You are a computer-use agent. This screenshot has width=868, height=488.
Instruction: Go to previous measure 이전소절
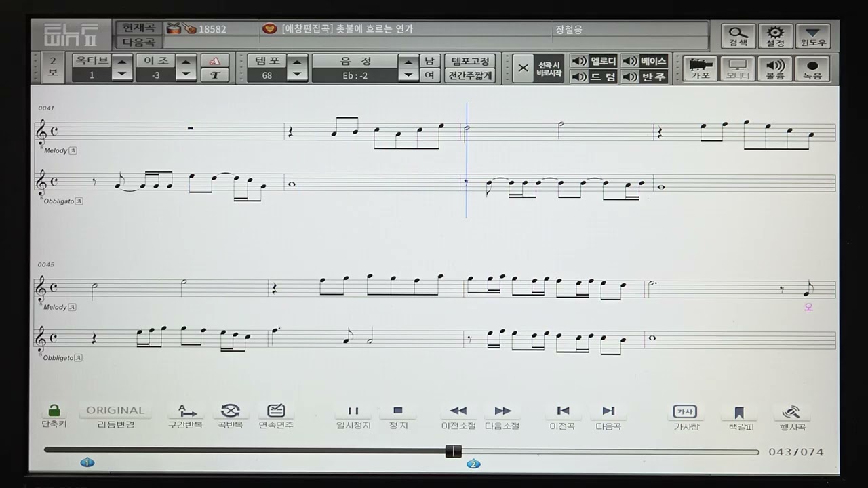coord(458,416)
